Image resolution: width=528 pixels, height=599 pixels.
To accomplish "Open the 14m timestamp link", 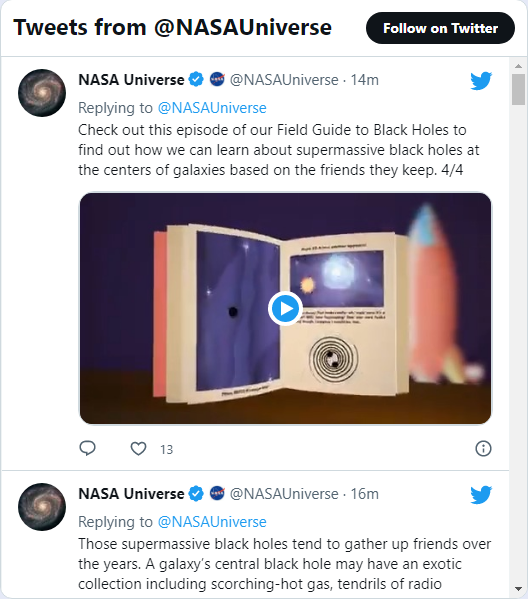I will pyautogui.click(x=364, y=80).
